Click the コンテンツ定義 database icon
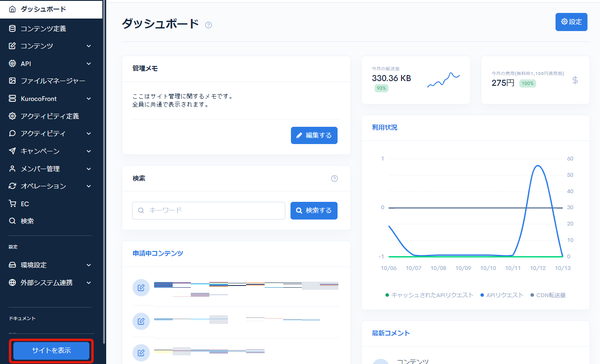 click(12, 29)
